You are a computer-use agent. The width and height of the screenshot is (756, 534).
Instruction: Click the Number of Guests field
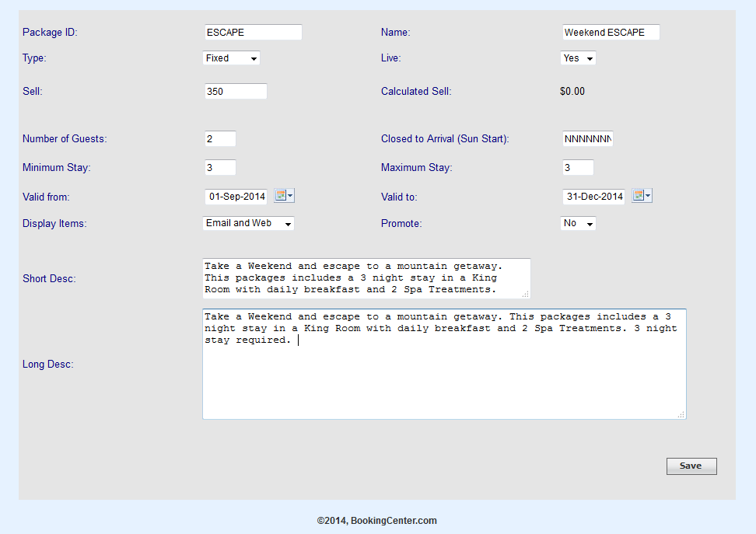220,139
